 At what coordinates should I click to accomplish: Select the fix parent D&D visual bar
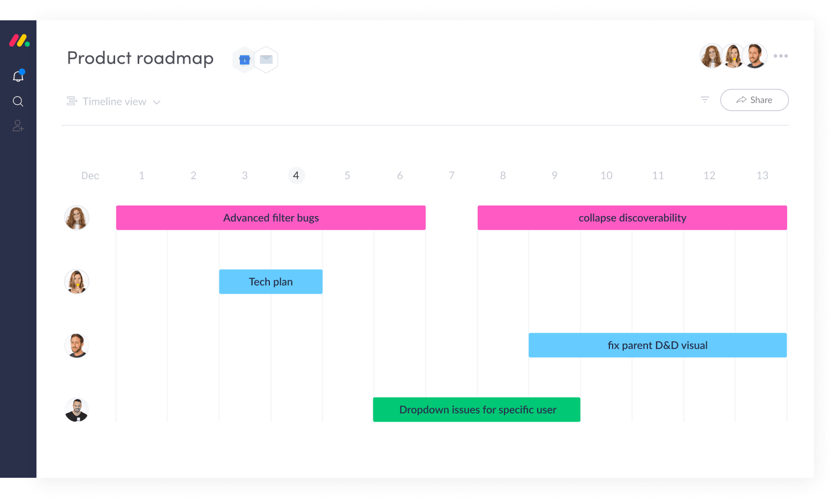658,345
